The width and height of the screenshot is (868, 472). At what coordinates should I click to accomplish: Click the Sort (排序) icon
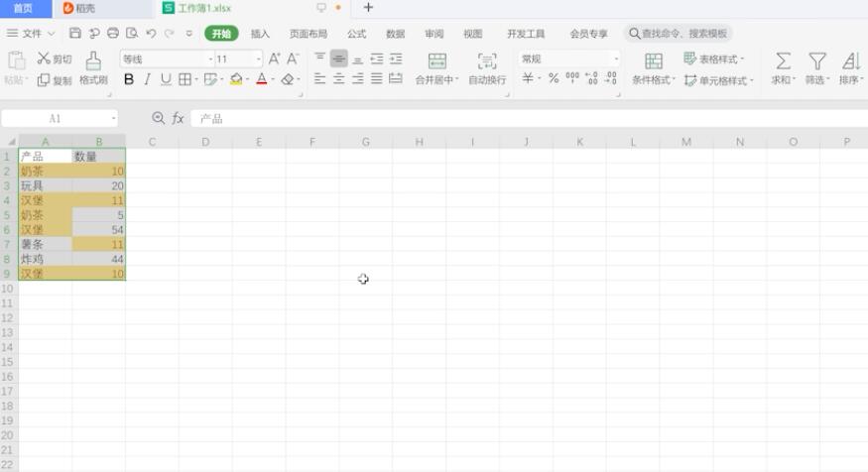tap(851, 60)
